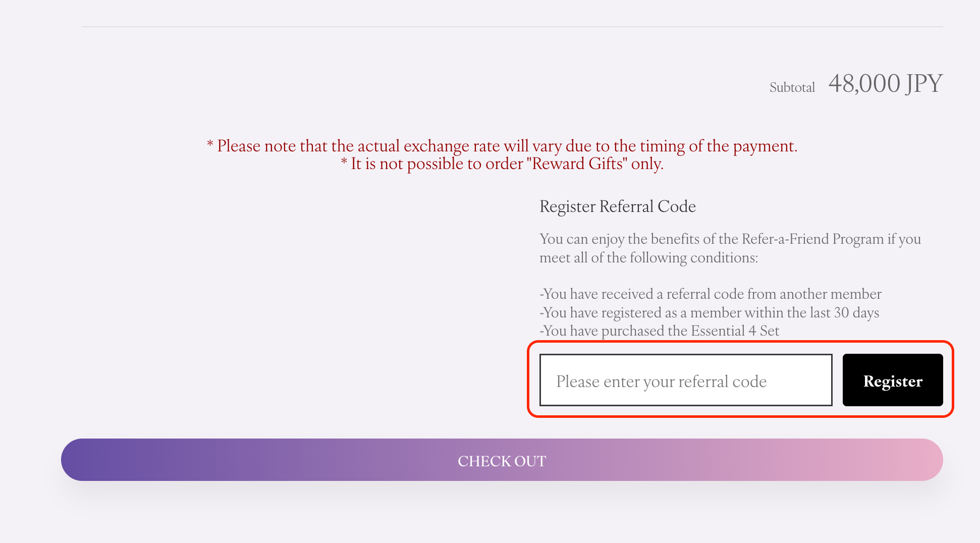Click the highlighted referral code section
The height and width of the screenshot is (543, 980).
[741, 379]
